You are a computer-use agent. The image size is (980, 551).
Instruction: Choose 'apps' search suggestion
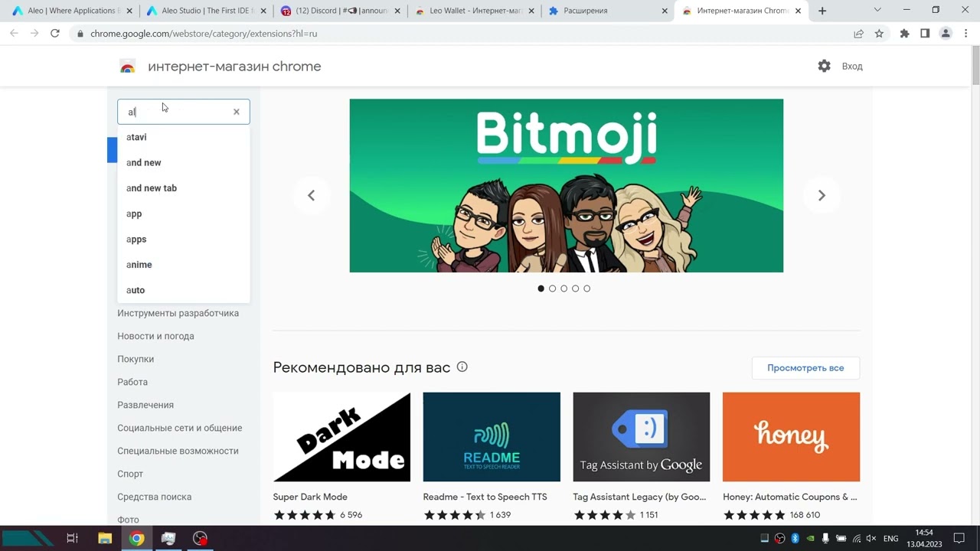pyautogui.click(x=184, y=239)
